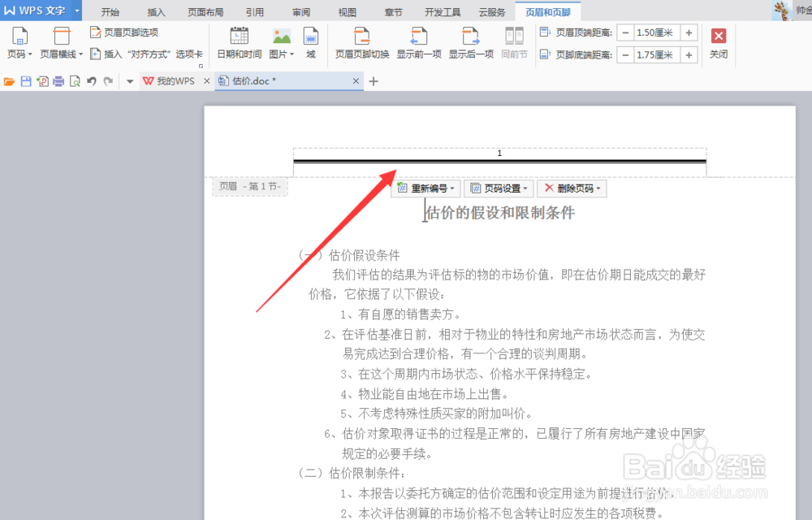Switch to the 我的WPS document tab

coord(171,81)
